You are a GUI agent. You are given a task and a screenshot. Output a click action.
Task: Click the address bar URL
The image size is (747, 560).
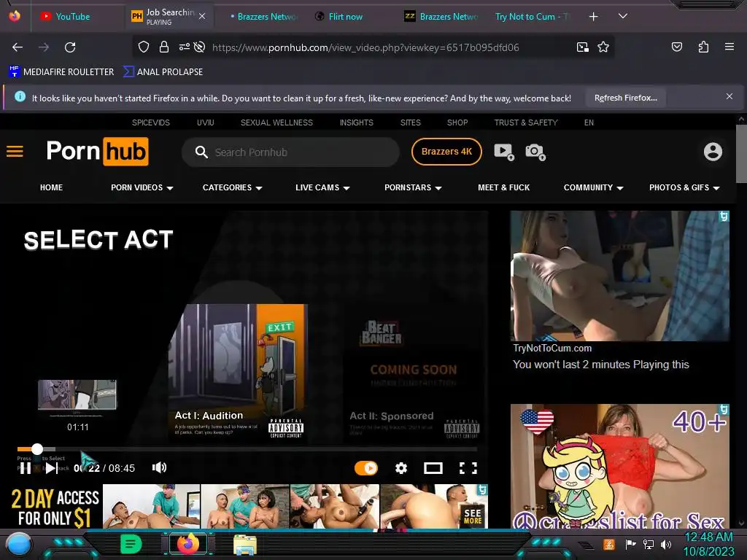(365, 47)
